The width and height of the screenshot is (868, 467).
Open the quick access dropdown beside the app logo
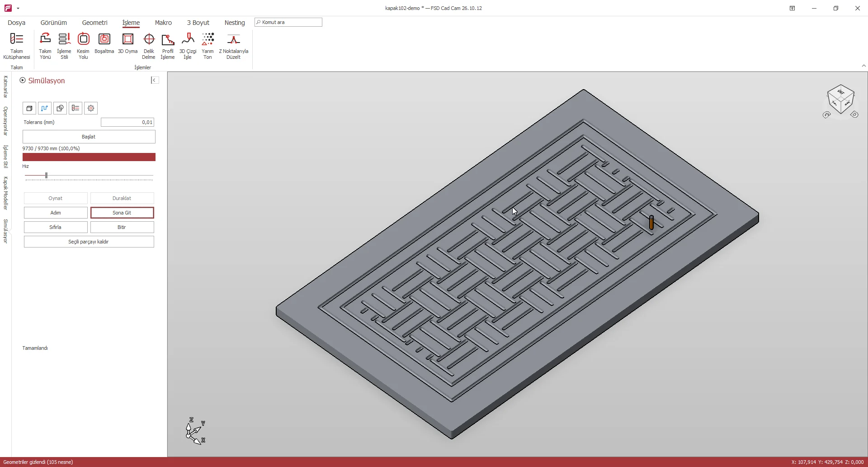[18, 8]
